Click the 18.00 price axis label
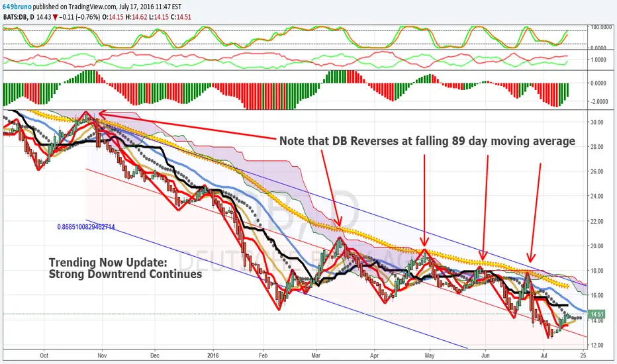Viewport: 617px width, 364px height. [596, 271]
